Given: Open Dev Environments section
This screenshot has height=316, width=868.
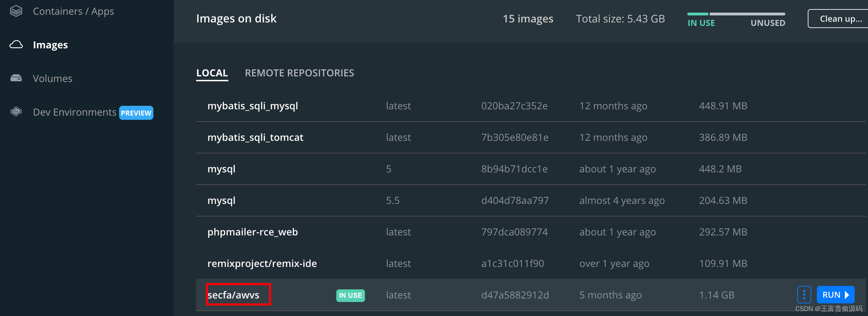Looking at the screenshot, I should [x=75, y=112].
